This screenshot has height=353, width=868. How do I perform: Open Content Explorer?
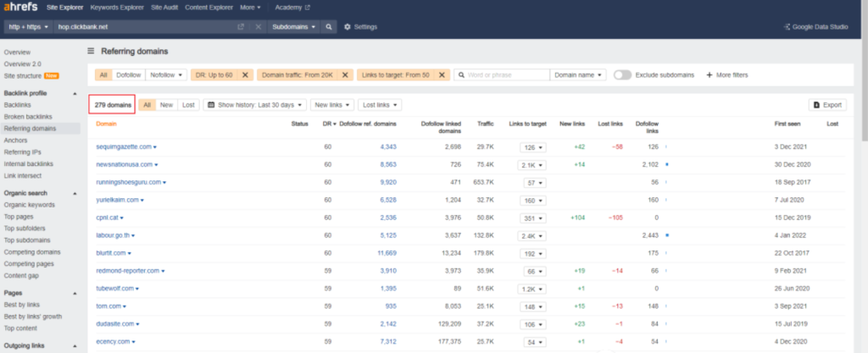209,8
